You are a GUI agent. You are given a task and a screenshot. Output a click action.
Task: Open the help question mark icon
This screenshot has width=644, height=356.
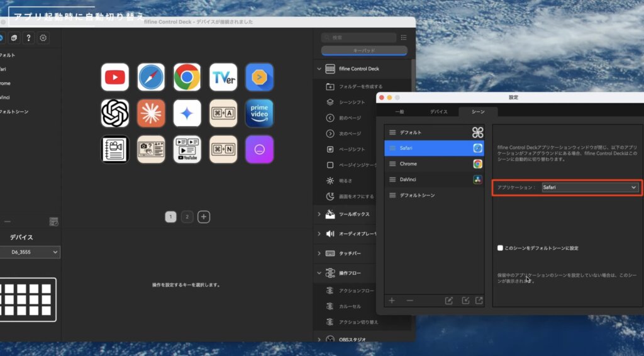28,38
